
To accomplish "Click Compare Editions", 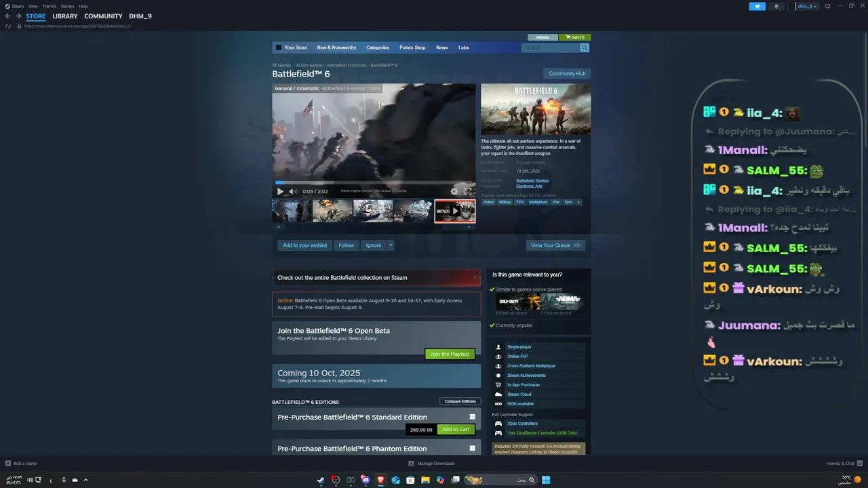I will click(x=460, y=401).
